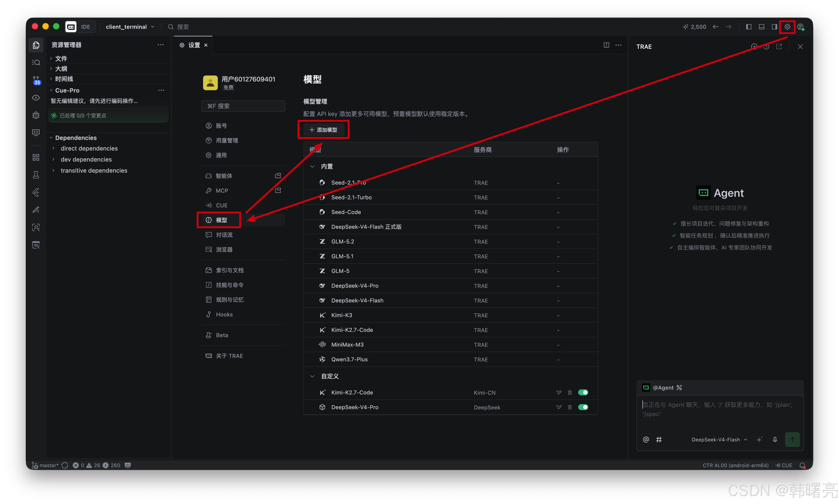839x504 pixels.
Task: Click the CUE status bar item
Action: click(784, 465)
